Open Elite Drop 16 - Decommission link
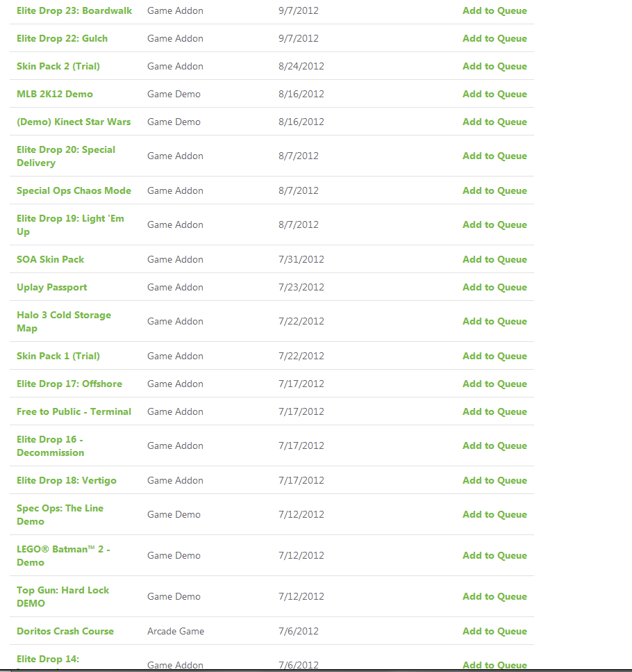Screen dimensions: 632x672 point(51,445)
